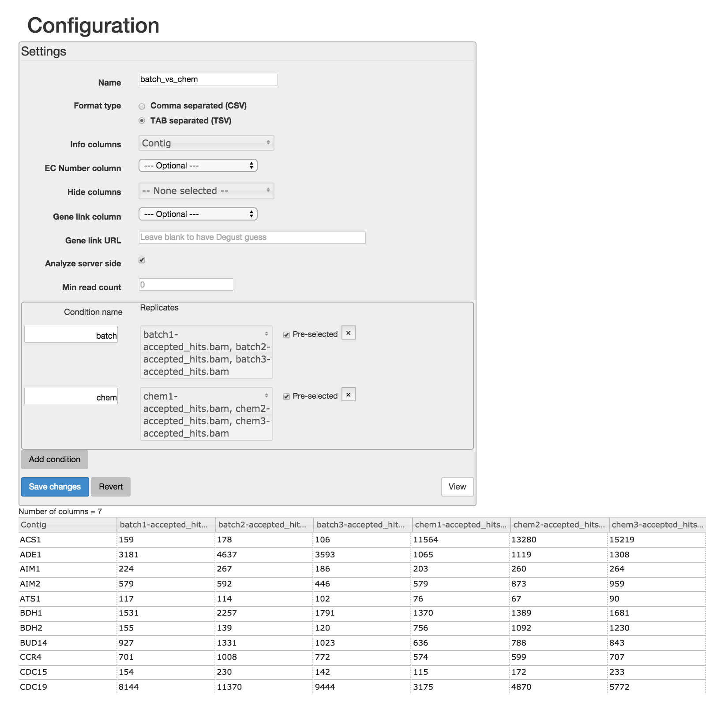Screen dimensions: 728x710
Task: Select TAB separated (TSV) format
Action: 142,121
